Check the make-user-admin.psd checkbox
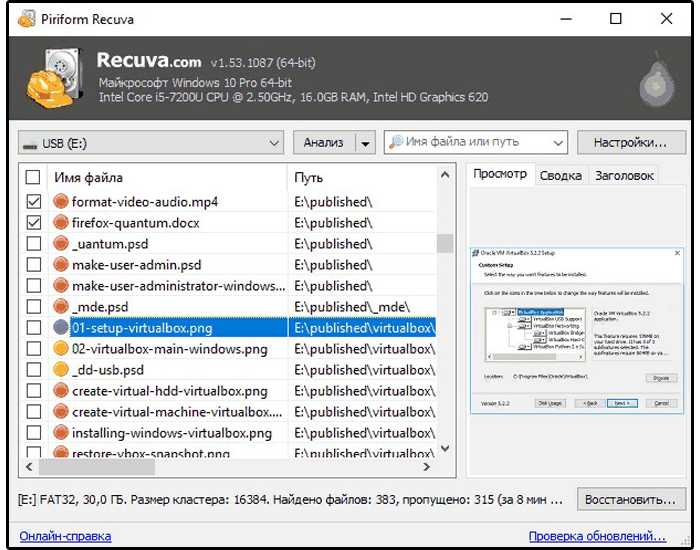700x550 pixels. click(x=34, y=264)
